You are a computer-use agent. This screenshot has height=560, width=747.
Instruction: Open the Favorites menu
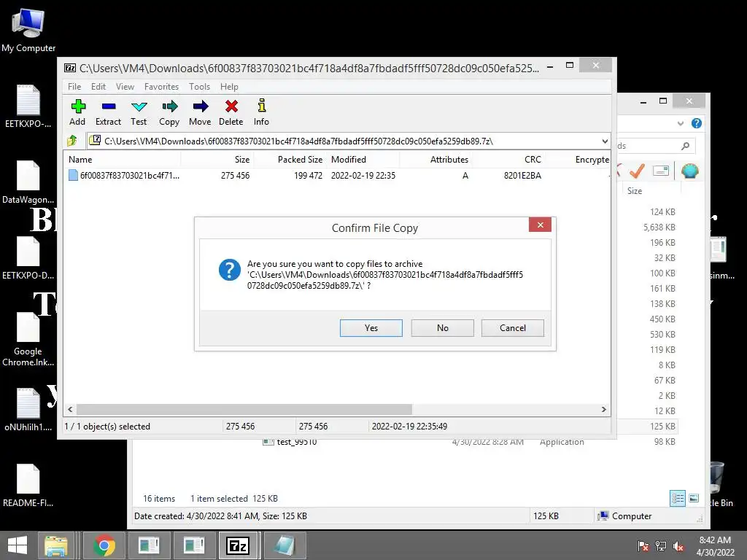click(161, 87)
